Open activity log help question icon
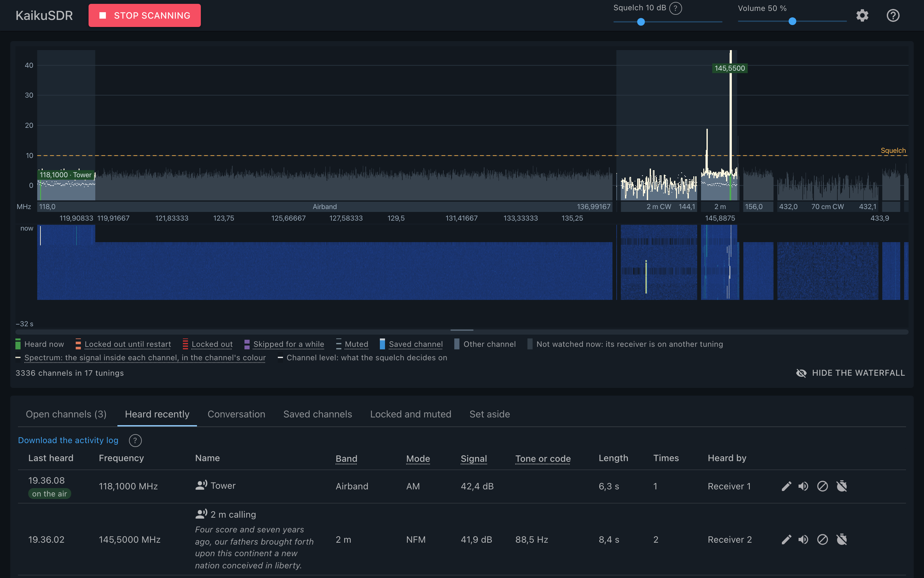Image resolution: width=924 pixels, height=578 pixels. (135, 440)
